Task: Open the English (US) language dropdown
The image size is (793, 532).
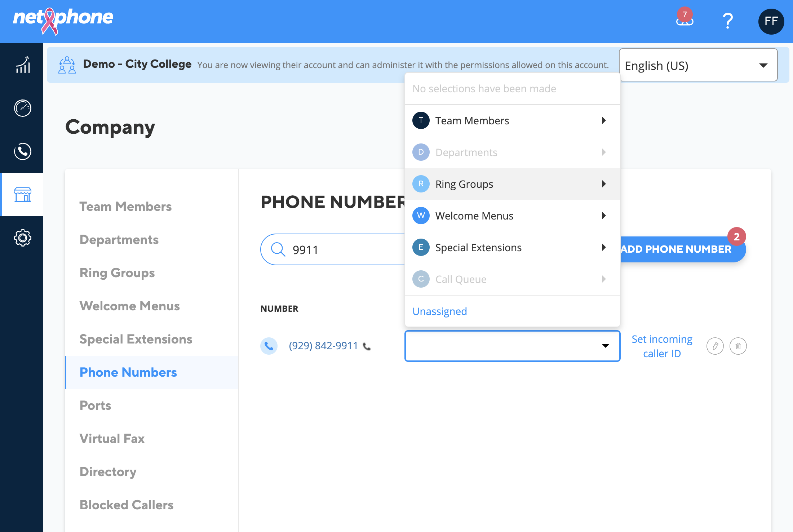Action: click(x=698, y=65)
